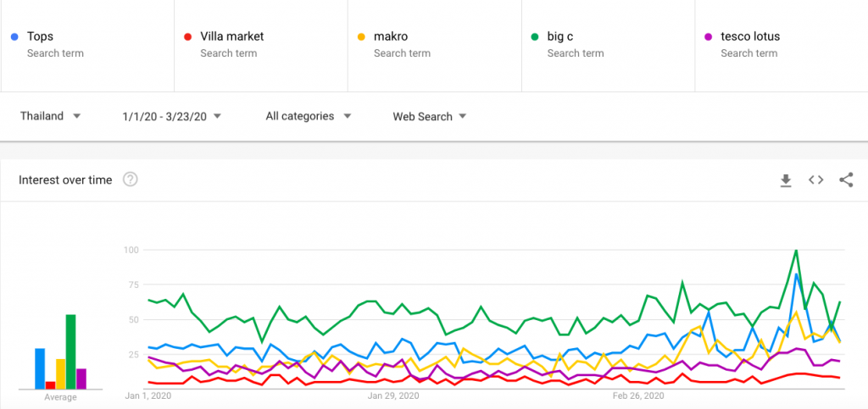Viewport: 868px width, 409px height.
Task: Open the 1/1/20 - 3/23/20 date range dropdown
Action: 171,116
